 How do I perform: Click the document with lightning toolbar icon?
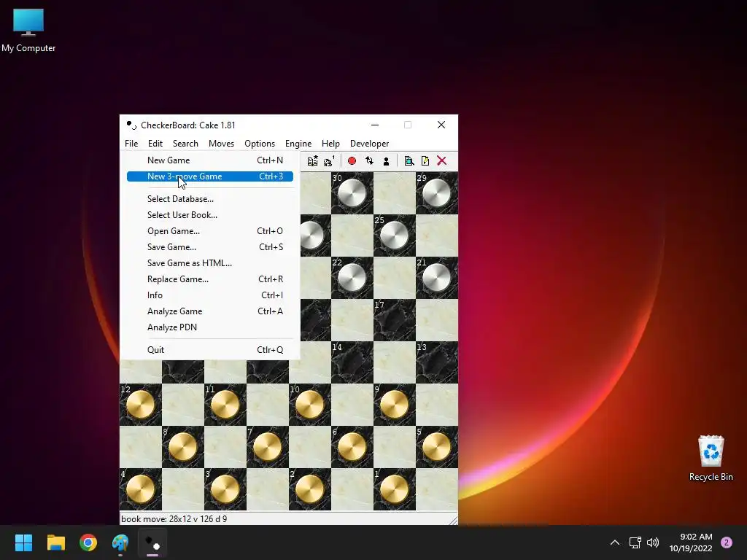pos(425,161)
